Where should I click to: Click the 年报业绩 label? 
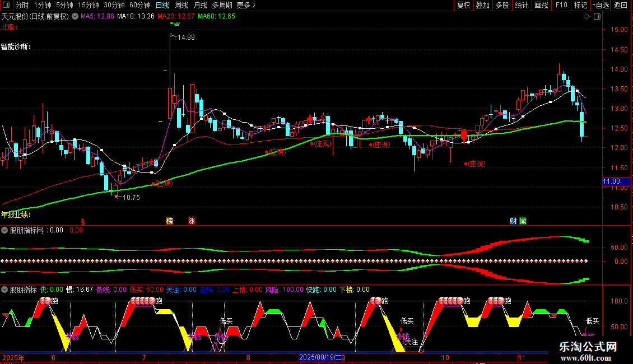coord(16,214)
